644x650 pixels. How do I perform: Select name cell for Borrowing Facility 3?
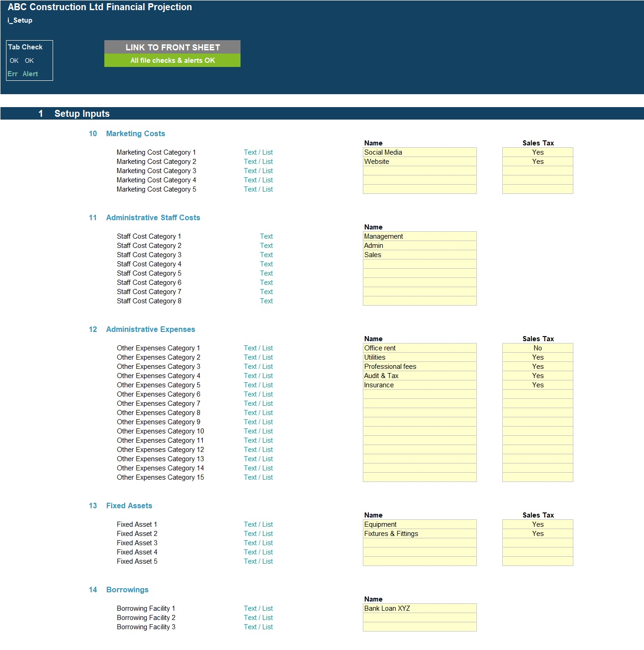click(420, 627)
